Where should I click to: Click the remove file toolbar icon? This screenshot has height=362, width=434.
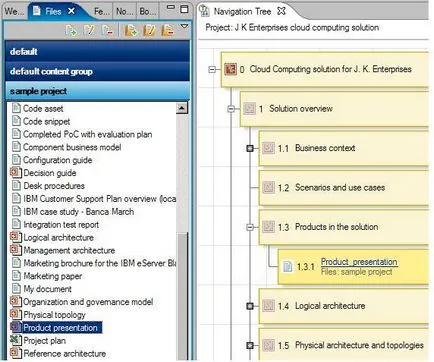108,31
